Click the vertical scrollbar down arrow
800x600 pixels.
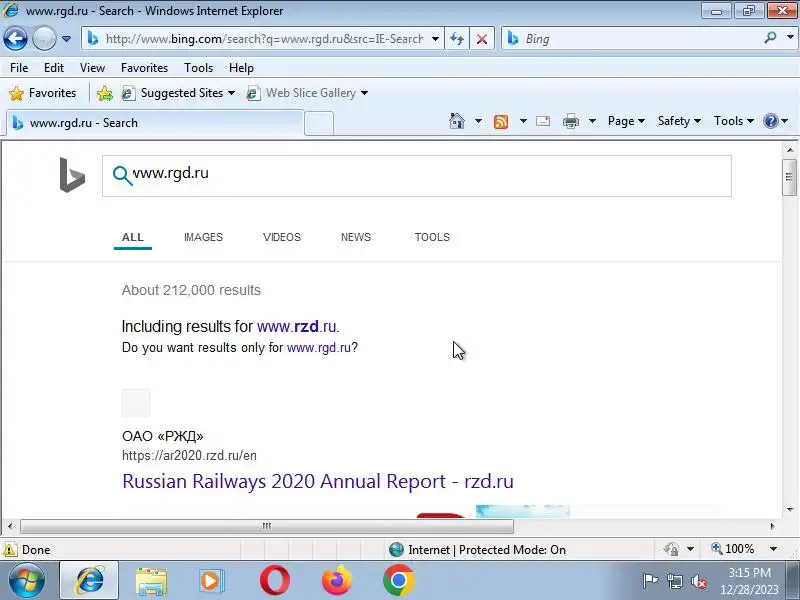coord(790,510)
